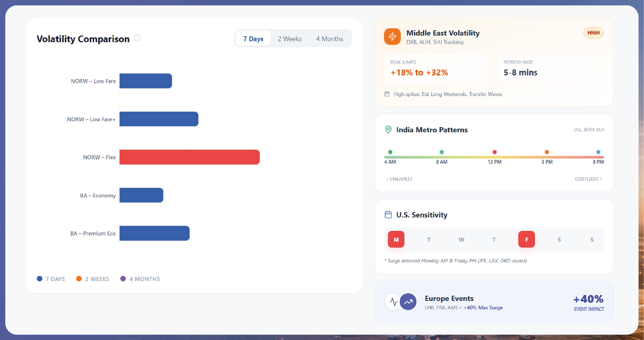This screenshot has height=340, width=644.
Task: Click the info icon beside Volatility Comparison
Action: pyautogui.click(x=137, y=38)
